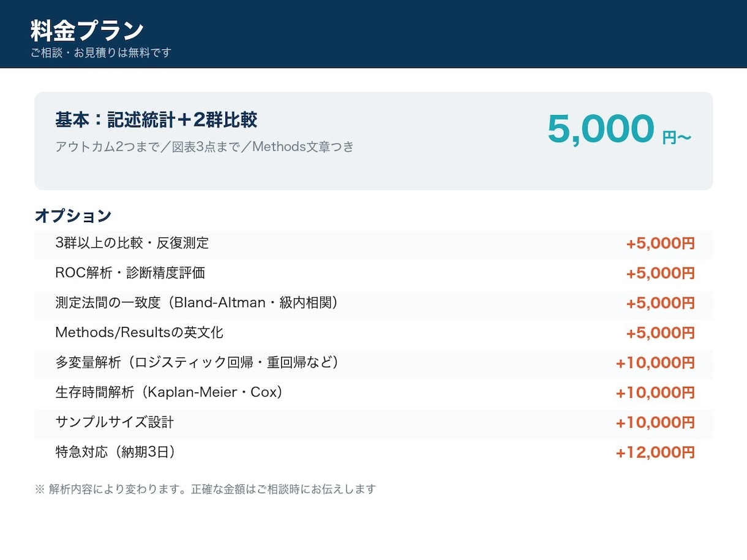Click the オプション section heading
This screenshot has width=747, height=560.
click(73, 215)
